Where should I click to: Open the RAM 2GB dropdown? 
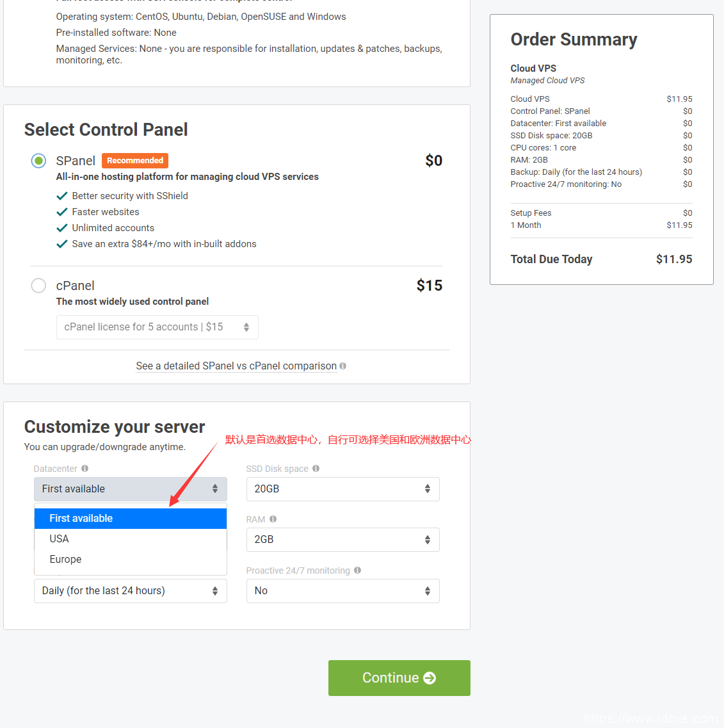pos(342,540)
